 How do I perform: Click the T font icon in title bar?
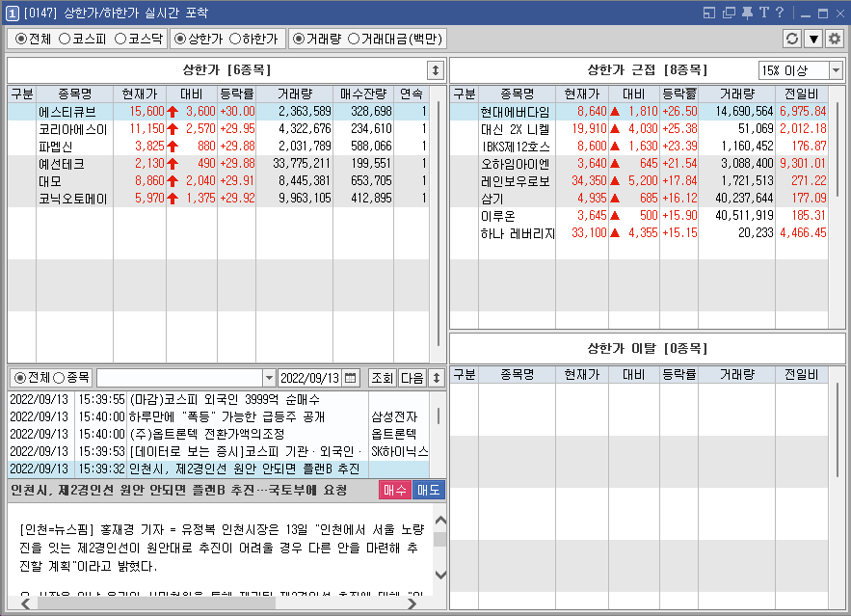(x=763, y=13)
